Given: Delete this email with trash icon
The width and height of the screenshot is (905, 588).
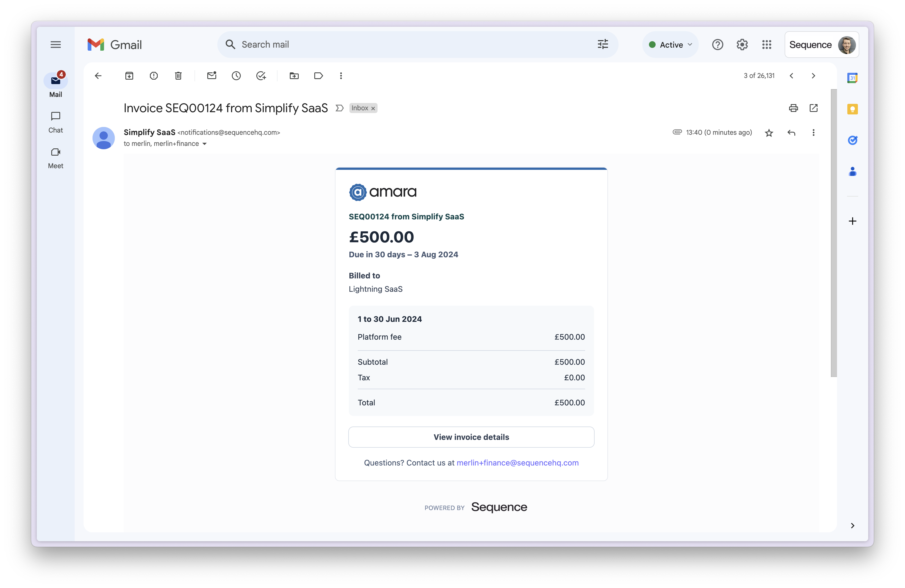Looking at the screenshot, I should (178, 76).
